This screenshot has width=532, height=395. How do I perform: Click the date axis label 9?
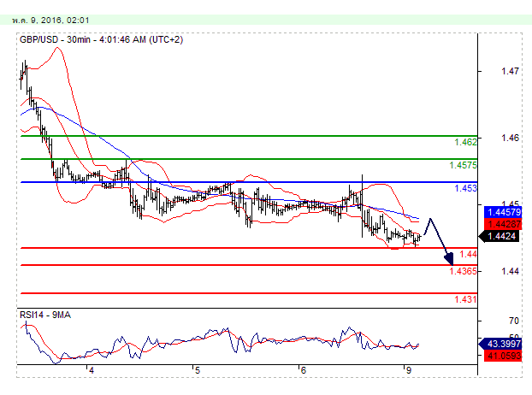409,370
